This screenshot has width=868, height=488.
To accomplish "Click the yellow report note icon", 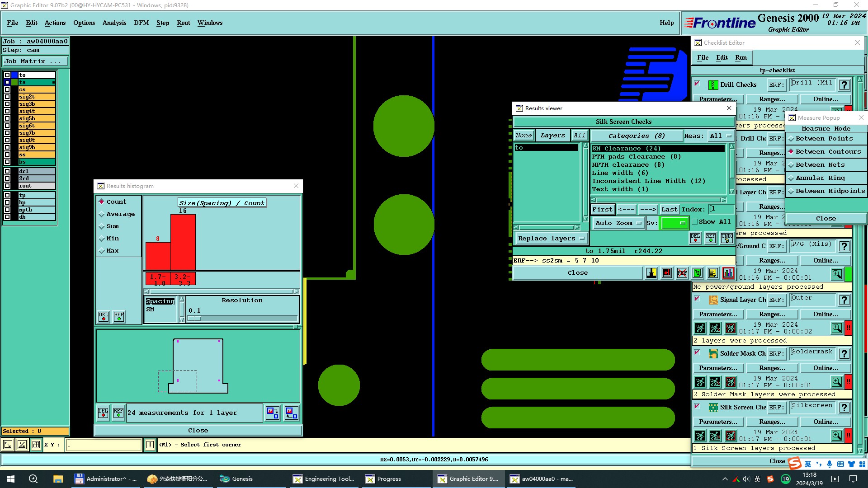I will [712, 273].
